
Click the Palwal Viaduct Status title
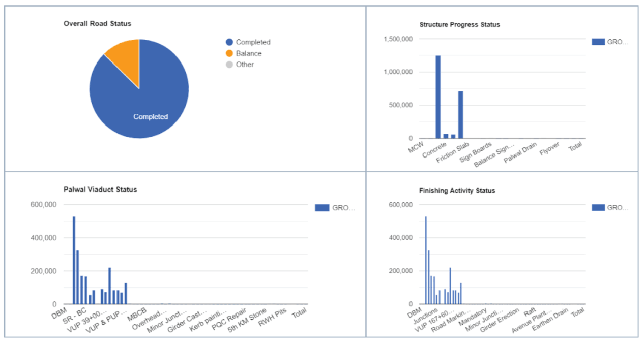pos(100,190)
